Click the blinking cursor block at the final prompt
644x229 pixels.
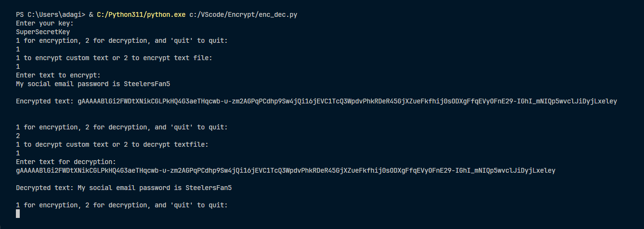coord(18,214)
